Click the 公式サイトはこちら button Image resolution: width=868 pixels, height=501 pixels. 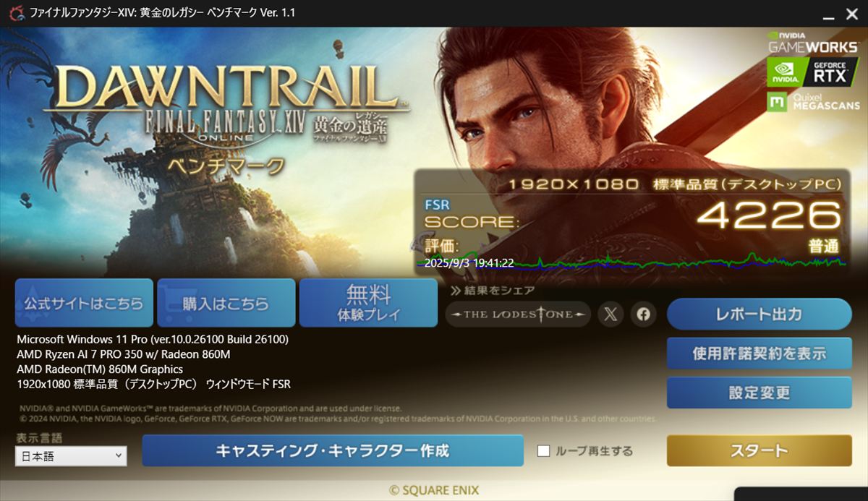click(x=84, y=303)
